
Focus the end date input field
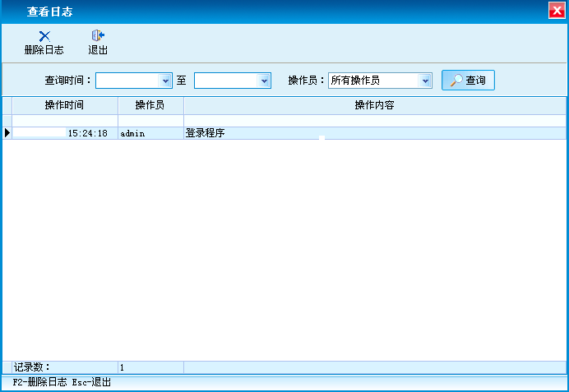point(225,81)
